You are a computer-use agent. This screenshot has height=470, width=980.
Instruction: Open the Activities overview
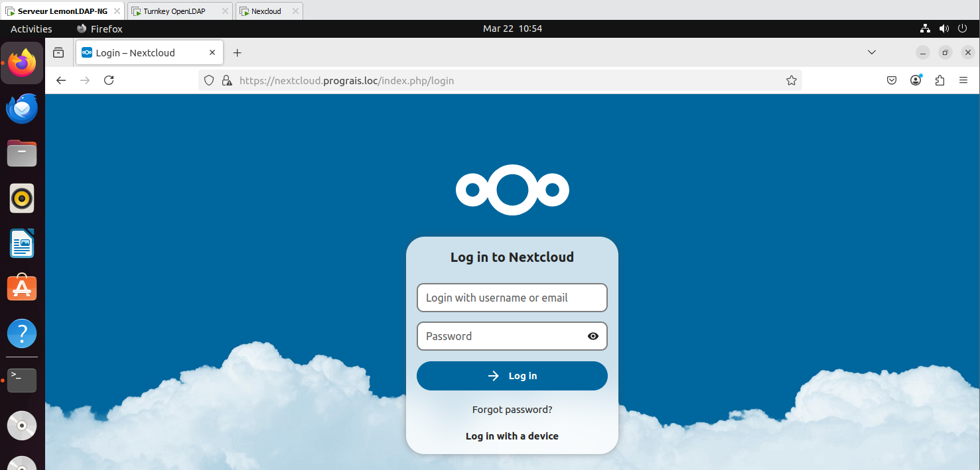coord(31,29)
